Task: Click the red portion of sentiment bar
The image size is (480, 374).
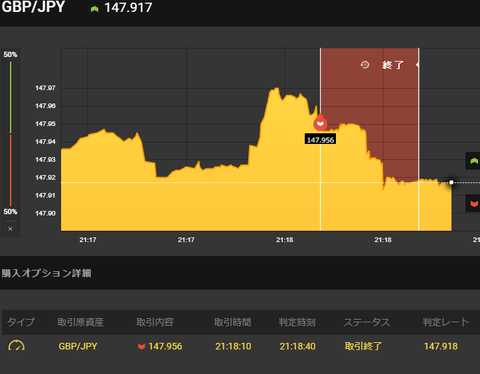Action: 10,170
